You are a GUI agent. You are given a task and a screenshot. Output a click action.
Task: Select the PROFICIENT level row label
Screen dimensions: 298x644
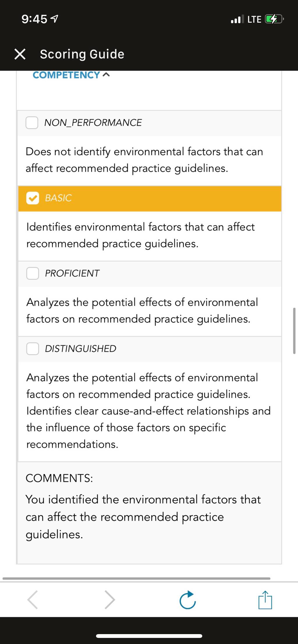[72, 273]
